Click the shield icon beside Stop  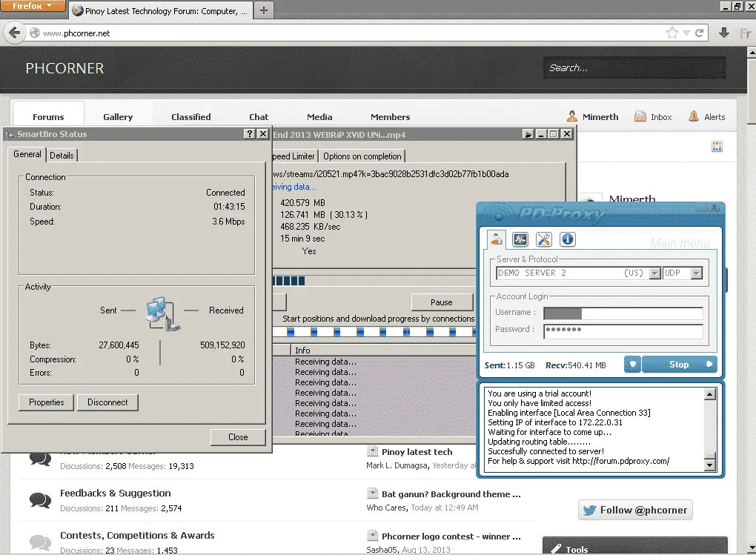point(632,365)
